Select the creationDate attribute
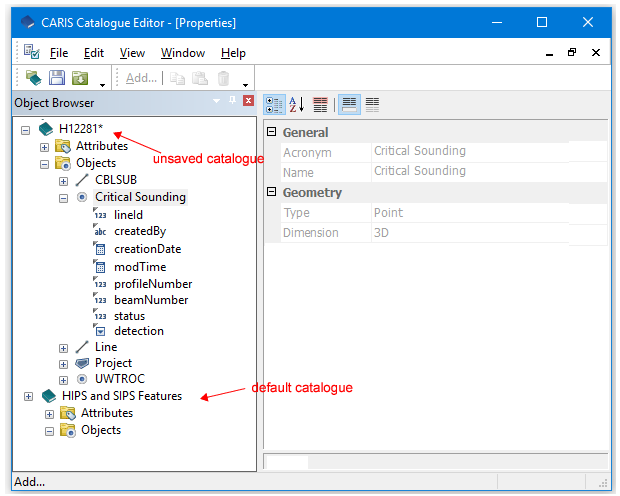The width and height of the screenshot is (620, 496). point(147,249)
